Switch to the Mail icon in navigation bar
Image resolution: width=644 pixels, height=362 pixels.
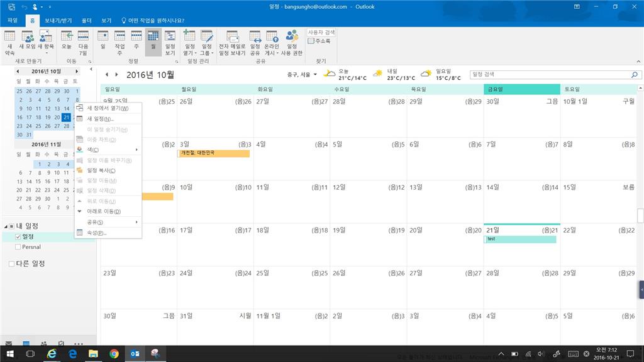pos(9,343)
